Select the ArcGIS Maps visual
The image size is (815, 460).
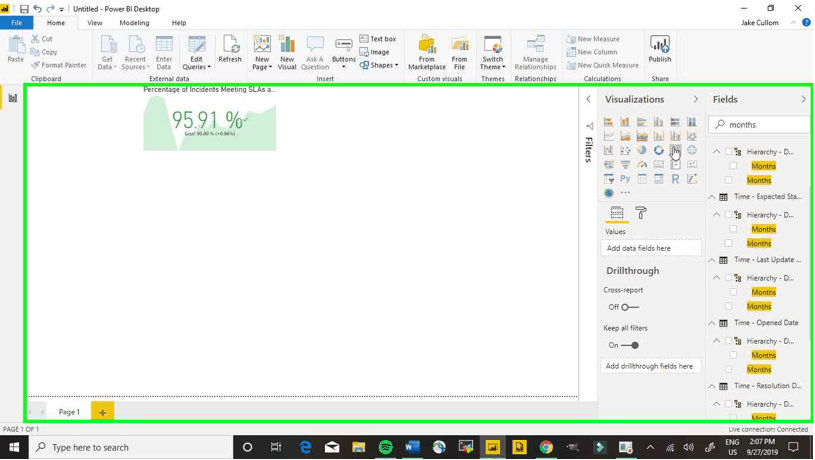608,193
